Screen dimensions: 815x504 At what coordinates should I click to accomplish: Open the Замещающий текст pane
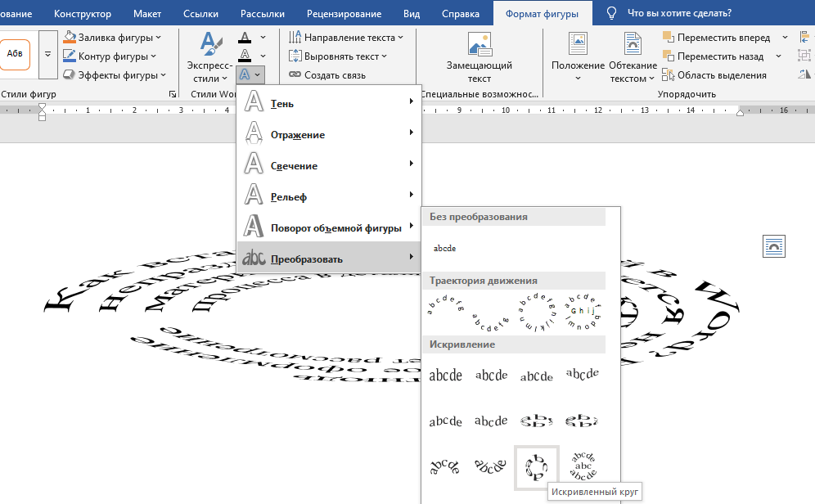(479, 55)
